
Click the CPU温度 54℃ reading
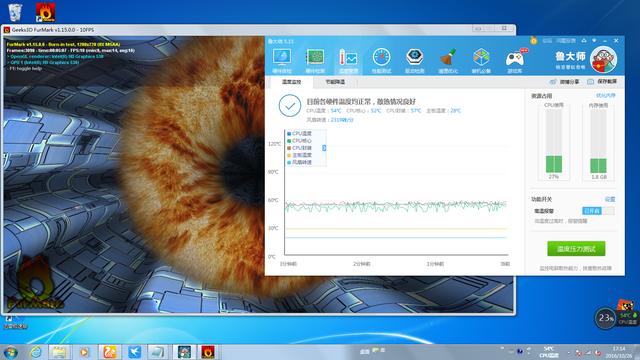pos(324,111)
